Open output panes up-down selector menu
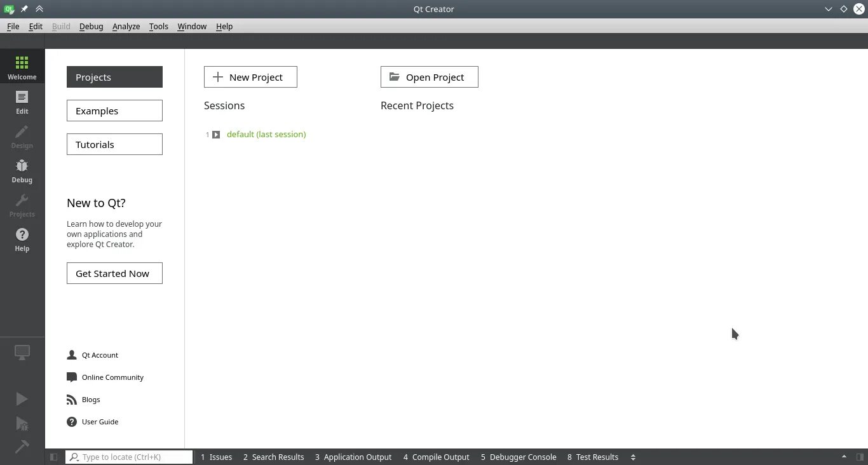Viewport: 868px width, 465px height. 633,457
